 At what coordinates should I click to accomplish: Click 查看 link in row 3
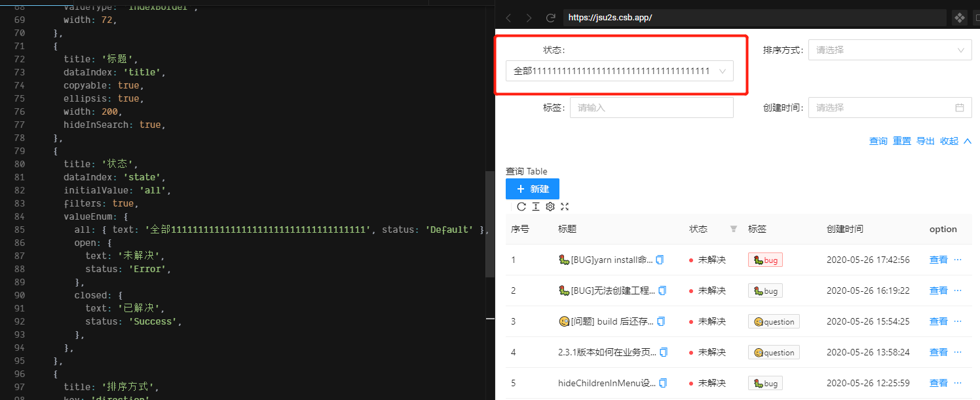939,321
